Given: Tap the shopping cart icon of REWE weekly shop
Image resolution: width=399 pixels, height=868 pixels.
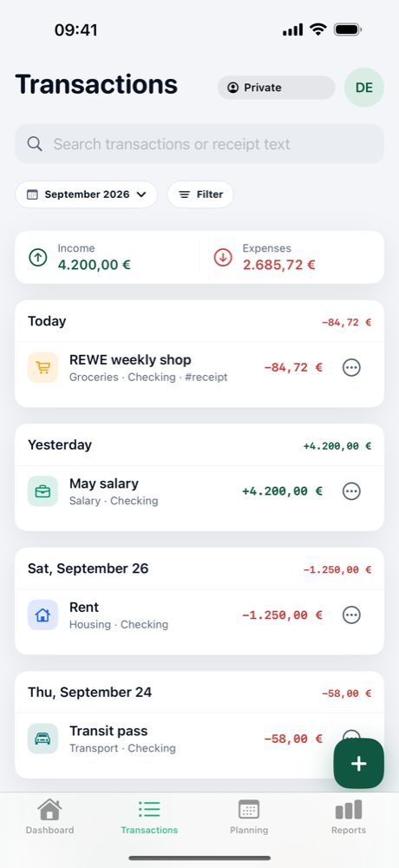Looking at the screenshot, I should [43, 367].
